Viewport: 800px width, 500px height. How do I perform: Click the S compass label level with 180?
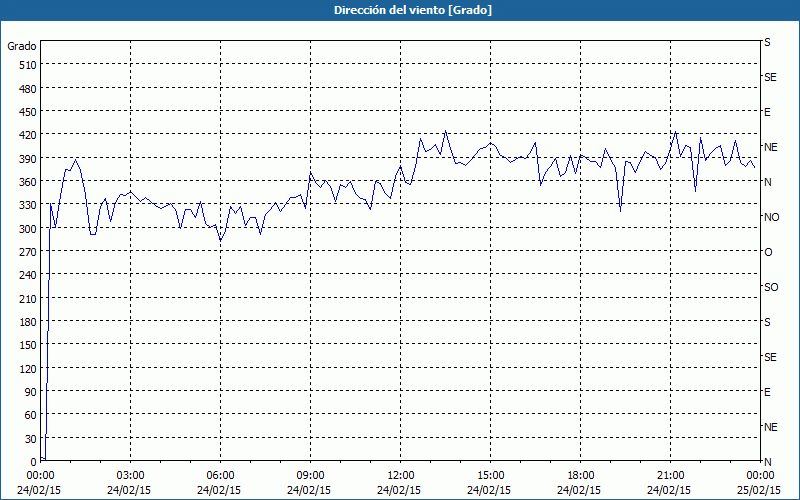click(767, 322)
